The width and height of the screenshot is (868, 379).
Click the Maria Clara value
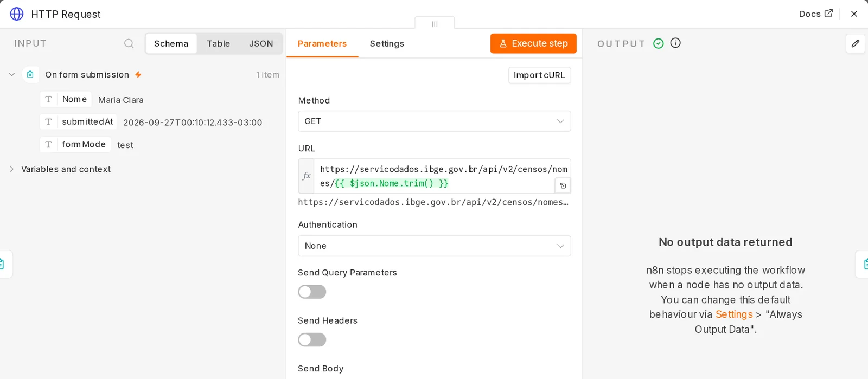121,100
